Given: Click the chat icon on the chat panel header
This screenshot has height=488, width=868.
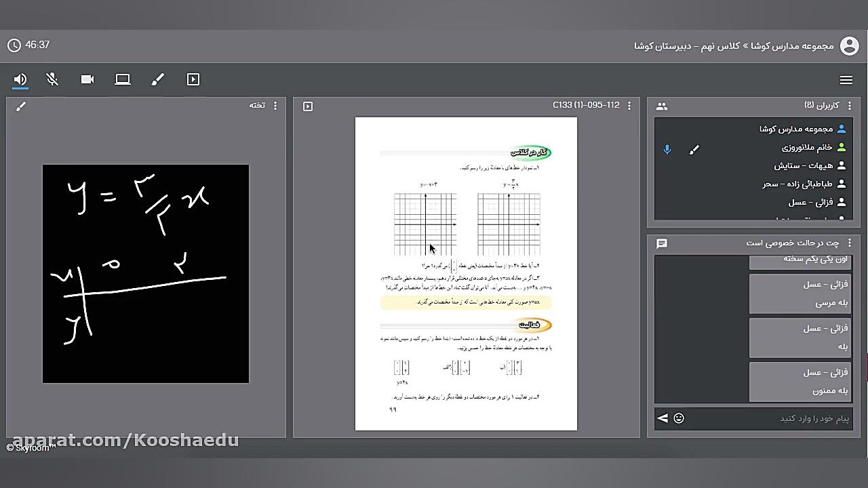Looking at the screenshot, I should (662, 244).
